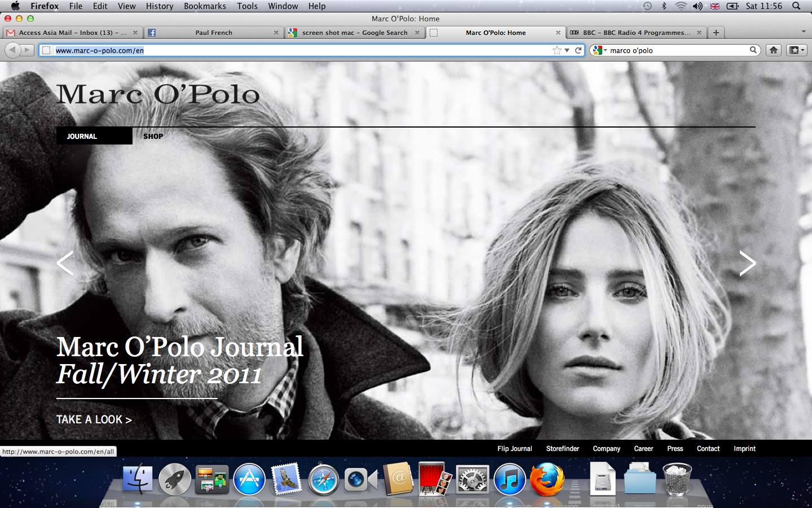This screenshot has width=812, height=508.
Task: Select the JOURNAL navigation tab
Action: pos(94,136)
